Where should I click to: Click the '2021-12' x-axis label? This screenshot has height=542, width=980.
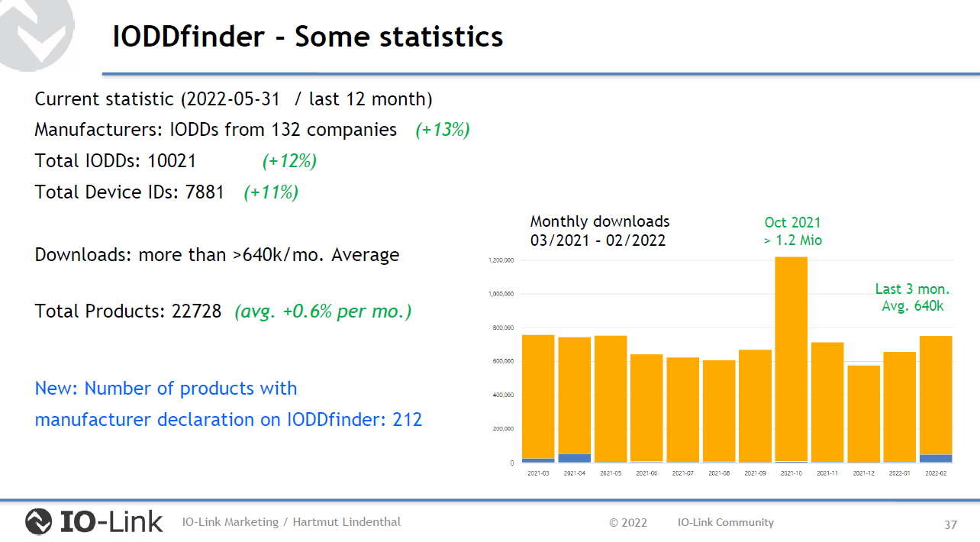coord(864,473)
